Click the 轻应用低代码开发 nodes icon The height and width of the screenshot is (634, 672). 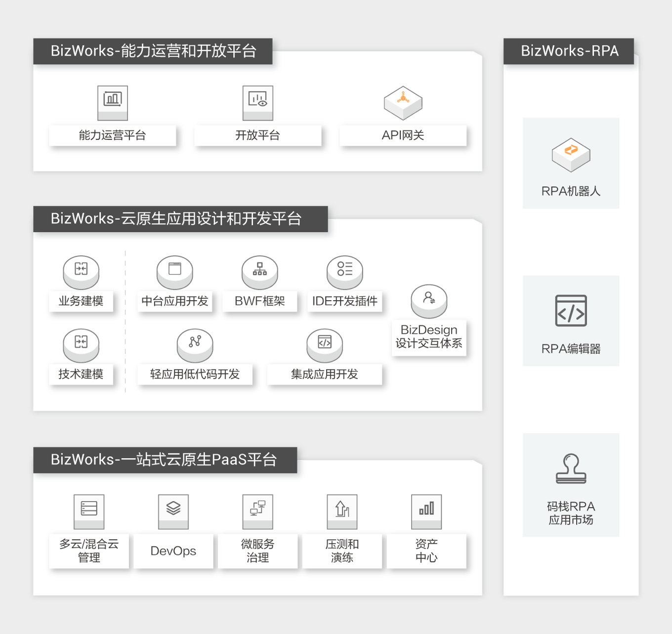pos(195,345)
